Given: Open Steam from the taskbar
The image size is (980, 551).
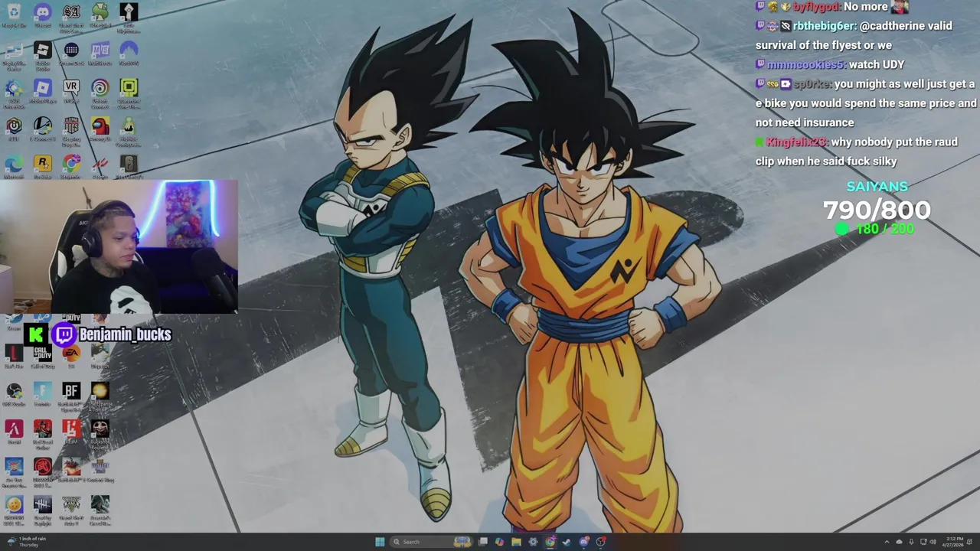Looking at the screenshot, I should (567, 542).
